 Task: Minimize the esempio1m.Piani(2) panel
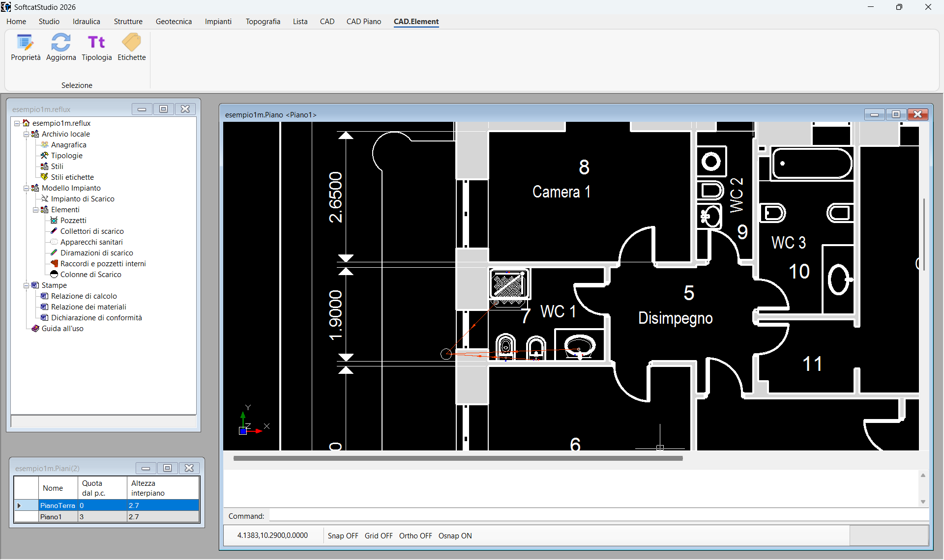click(146, 468)
